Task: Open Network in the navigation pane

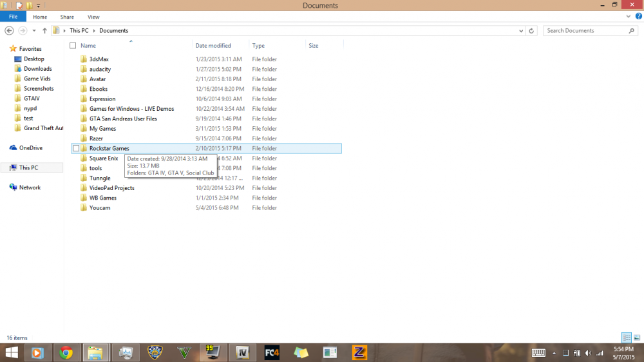Action: (x=30, y=187)
